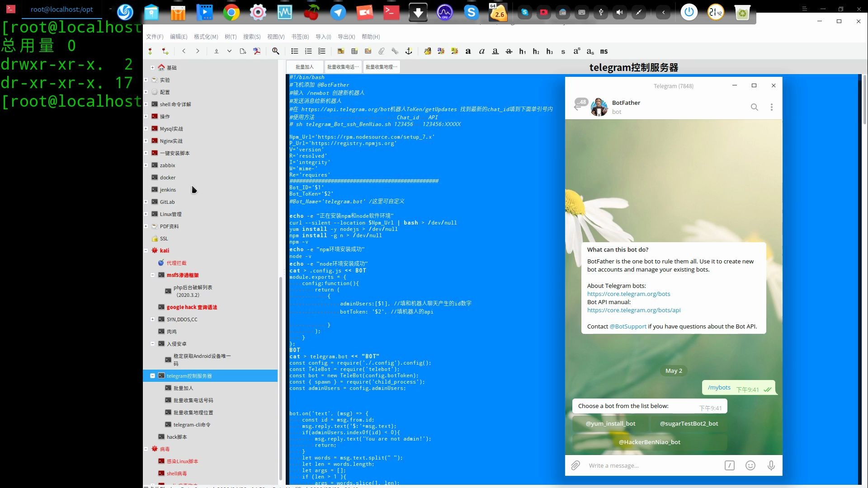Open Telegram bot commands slash icon
Screen dimensions: 868x488
click(730, 465)
